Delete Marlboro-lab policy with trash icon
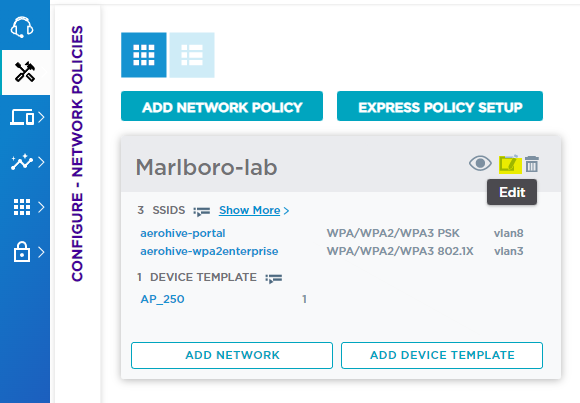Image resolution: width=580 pixels, height=403 pixels. (x=532, y=164)
